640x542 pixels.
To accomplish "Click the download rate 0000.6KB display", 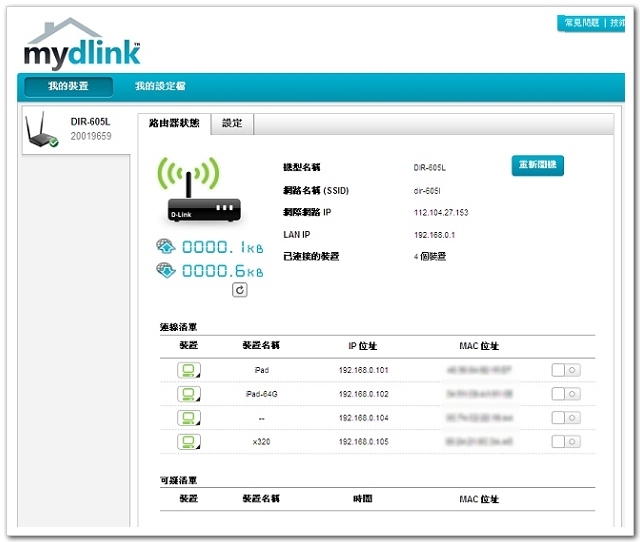I will 222,271.
